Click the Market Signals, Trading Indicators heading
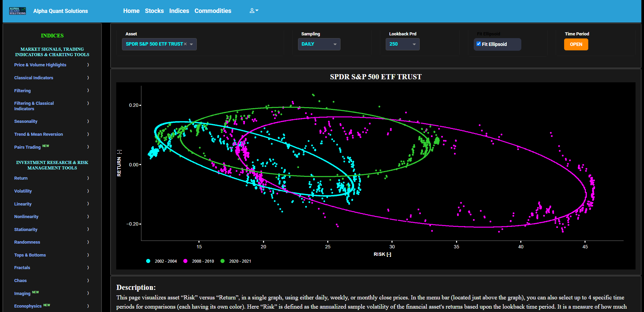This screenshot has width=644, height=312. [52, 52]
